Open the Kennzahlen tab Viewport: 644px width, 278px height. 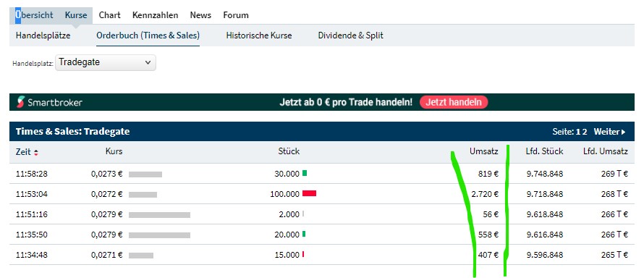[156, 15]
